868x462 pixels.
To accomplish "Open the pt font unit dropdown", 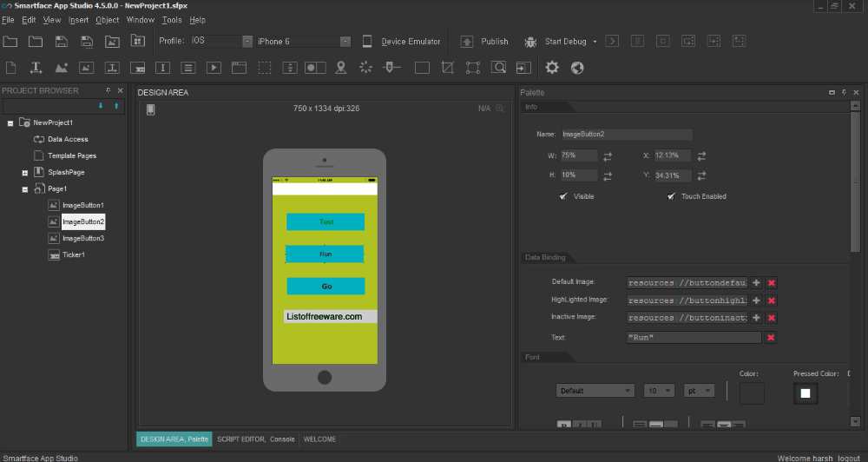I will [x=699, y=391].
